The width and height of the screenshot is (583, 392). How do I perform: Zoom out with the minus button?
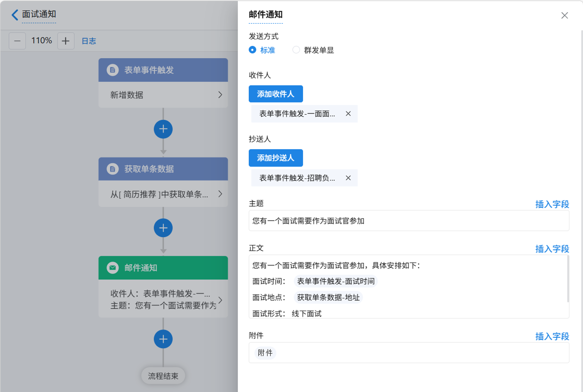coord(17,41)
